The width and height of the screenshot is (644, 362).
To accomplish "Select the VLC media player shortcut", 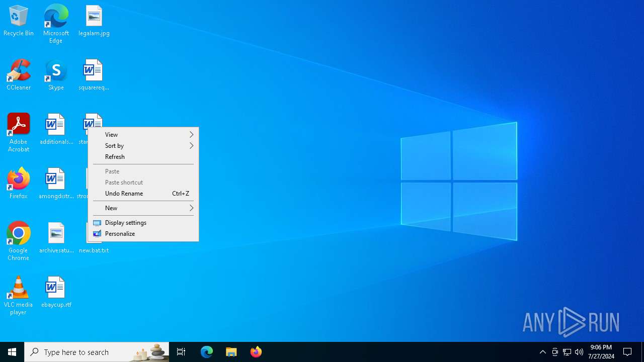I will (19, 296).
